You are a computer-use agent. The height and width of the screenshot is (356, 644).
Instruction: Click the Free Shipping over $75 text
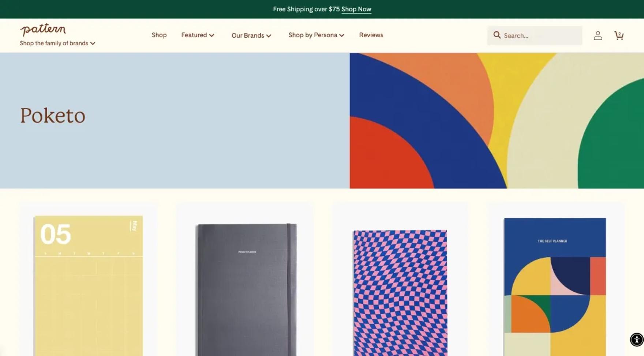click(x=306, y=9)
